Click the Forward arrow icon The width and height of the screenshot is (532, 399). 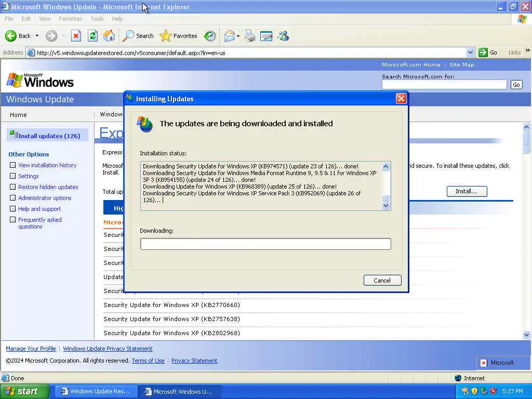51,36
